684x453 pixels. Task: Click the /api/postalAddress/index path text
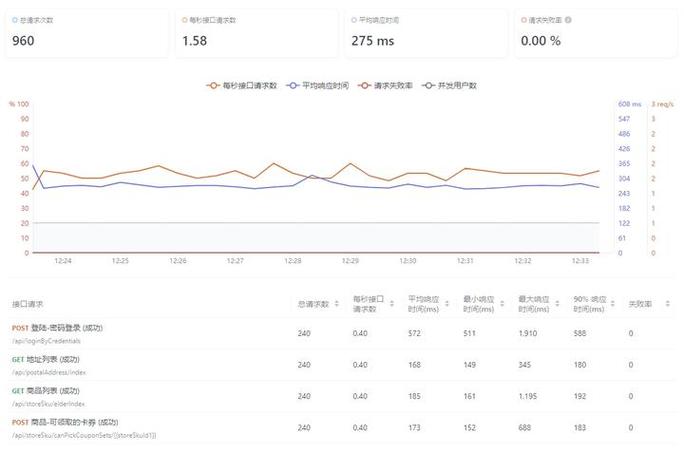[49, 372]
